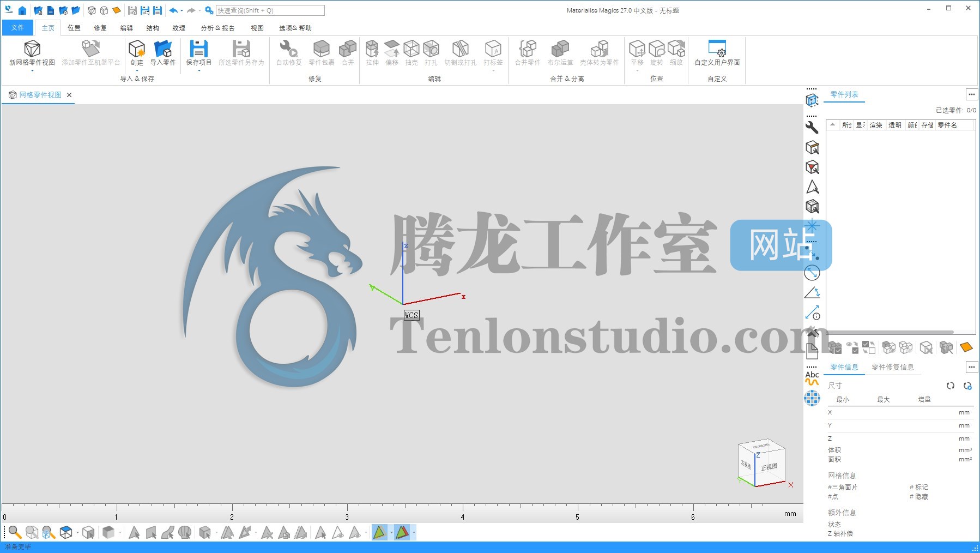Switch to the 分析 & 报告 ribbon tab
Screen dimensions: 980x553
click(217, 28)
